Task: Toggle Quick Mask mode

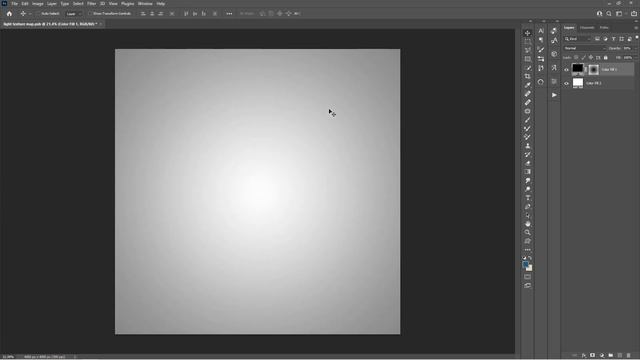Action: point(527,277)
